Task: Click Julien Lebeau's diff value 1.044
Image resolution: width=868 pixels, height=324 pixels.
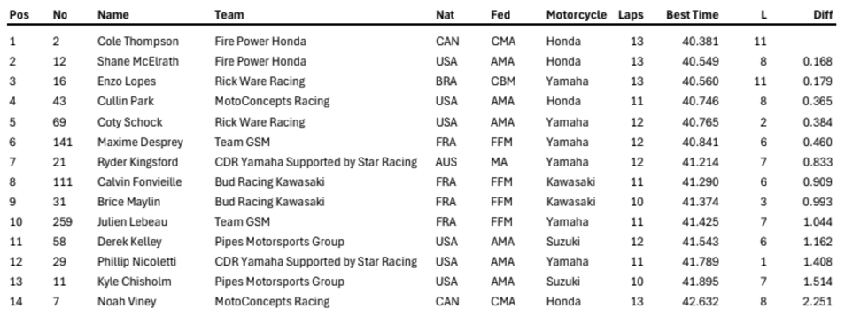Action: tap(818, 221)
